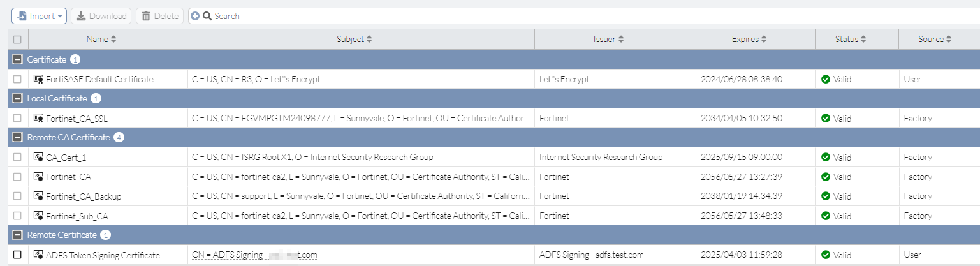Open the Import dropdown menu
This screenshot has height=266, width=980.
click(x=39, y=16)
